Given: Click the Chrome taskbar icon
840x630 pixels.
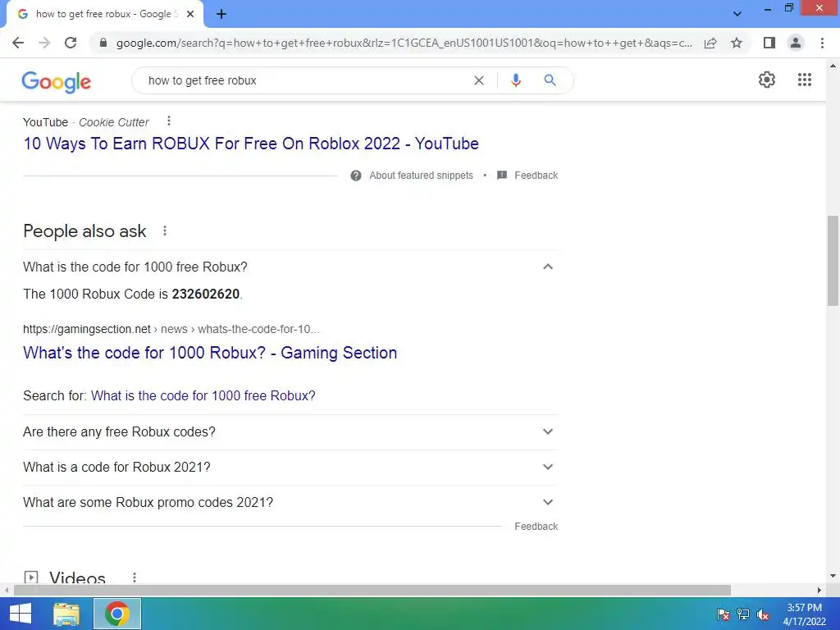Looking at the screenshot, I should coord(117,614).
